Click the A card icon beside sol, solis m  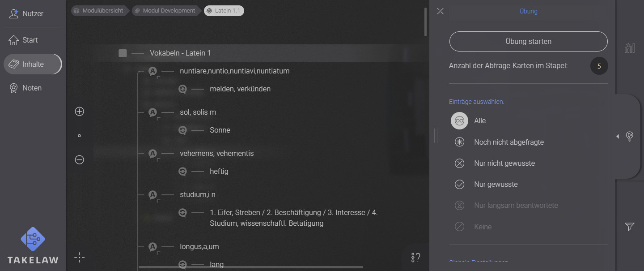tap(153, 112)
